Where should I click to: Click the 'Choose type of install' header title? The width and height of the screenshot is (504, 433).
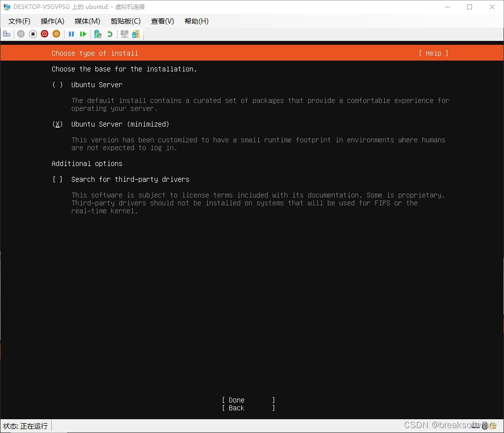click(x=95, y=53)
